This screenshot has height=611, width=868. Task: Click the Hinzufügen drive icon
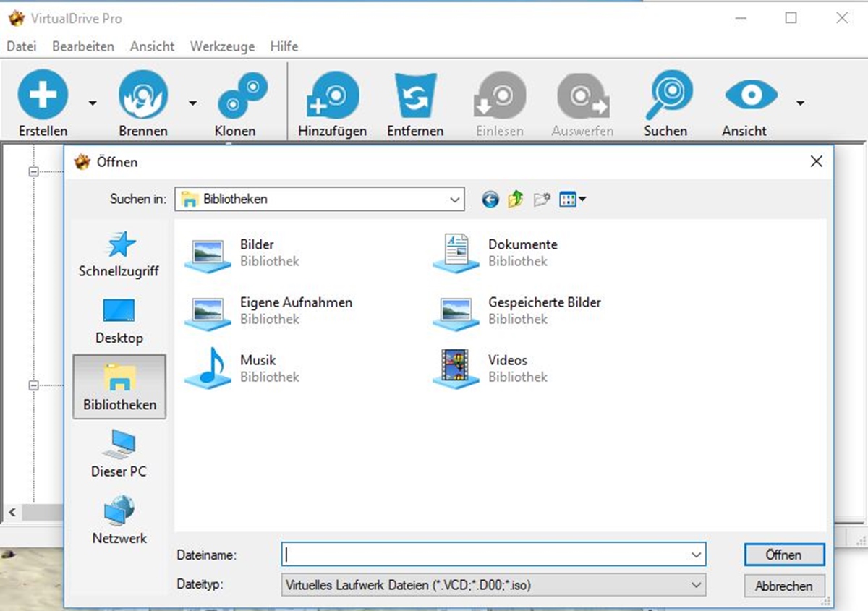click(333, 96)
